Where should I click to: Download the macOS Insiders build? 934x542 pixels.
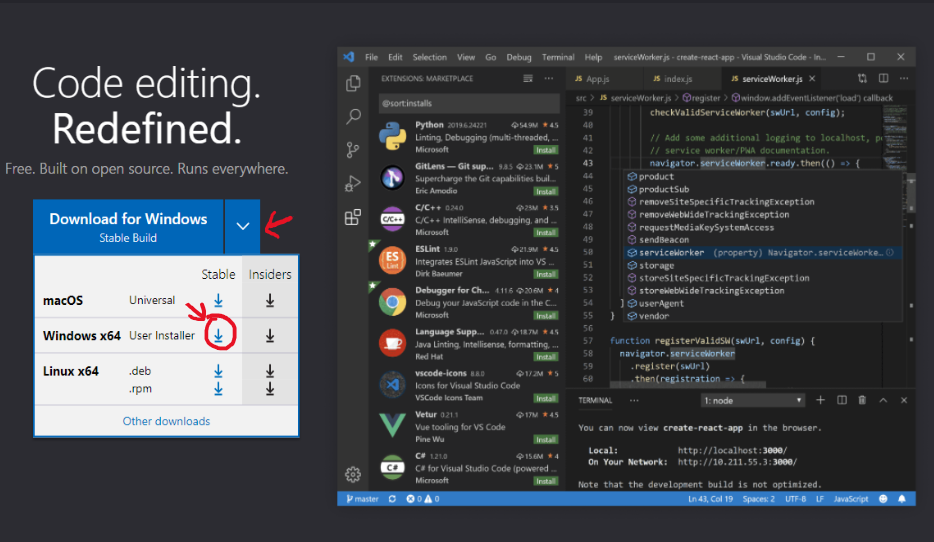270,300
